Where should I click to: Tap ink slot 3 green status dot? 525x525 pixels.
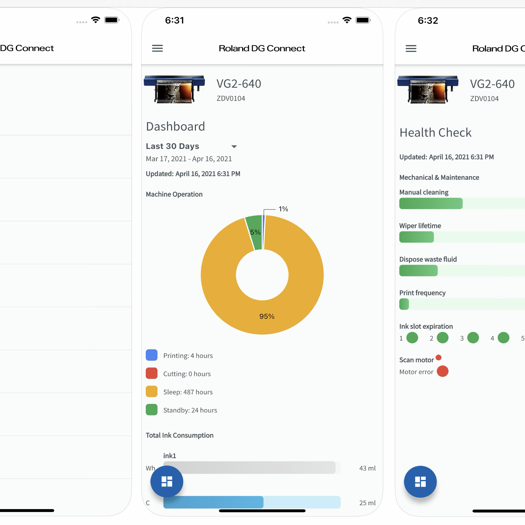click(473, 338)
